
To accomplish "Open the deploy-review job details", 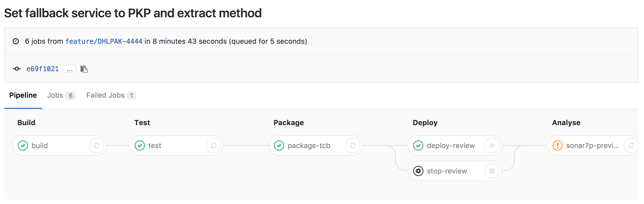I will (451, 146).
